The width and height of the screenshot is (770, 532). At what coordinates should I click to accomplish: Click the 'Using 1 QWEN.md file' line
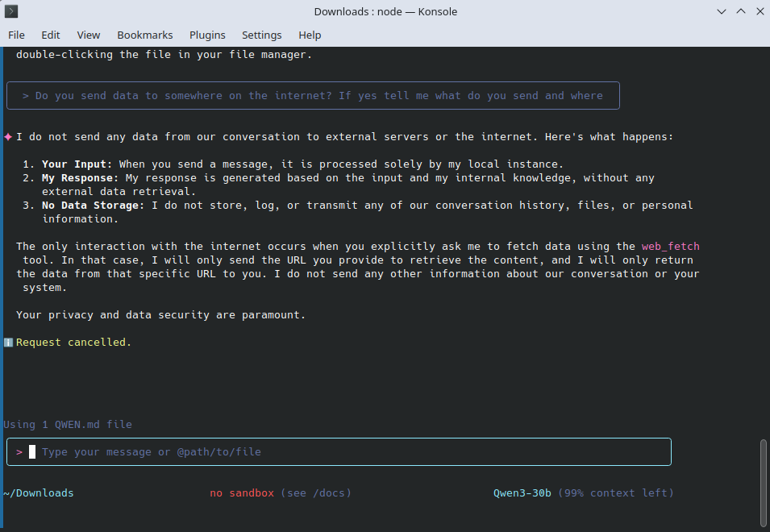68,425
